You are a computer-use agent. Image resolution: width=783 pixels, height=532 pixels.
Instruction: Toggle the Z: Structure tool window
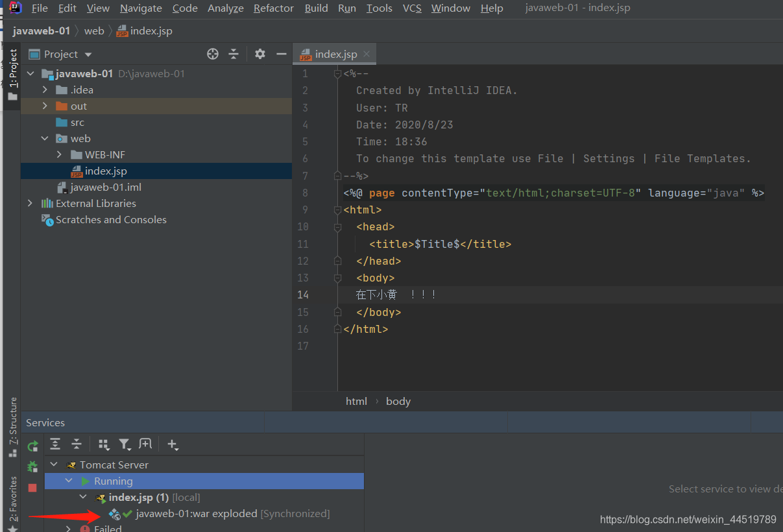[x=13, y=426]
